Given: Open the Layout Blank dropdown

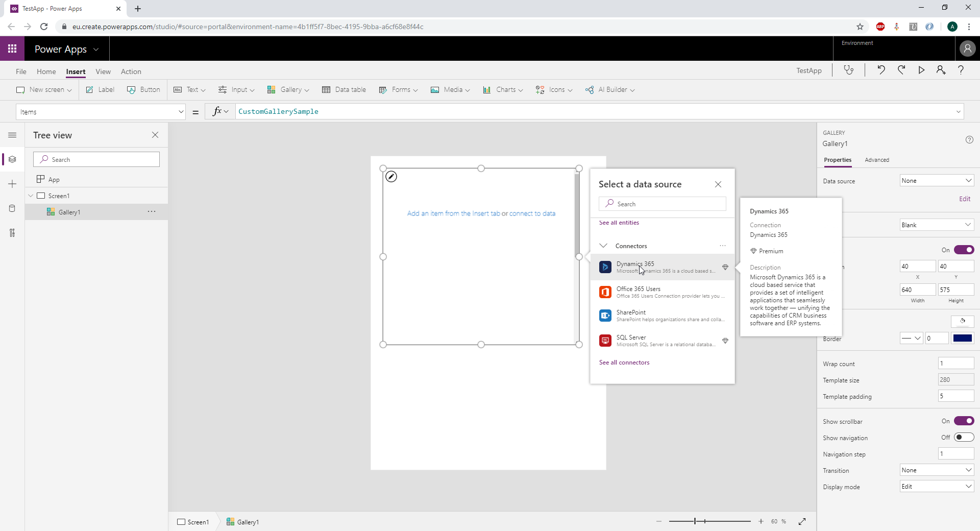Looking at the screenshot, I should 937,225.
